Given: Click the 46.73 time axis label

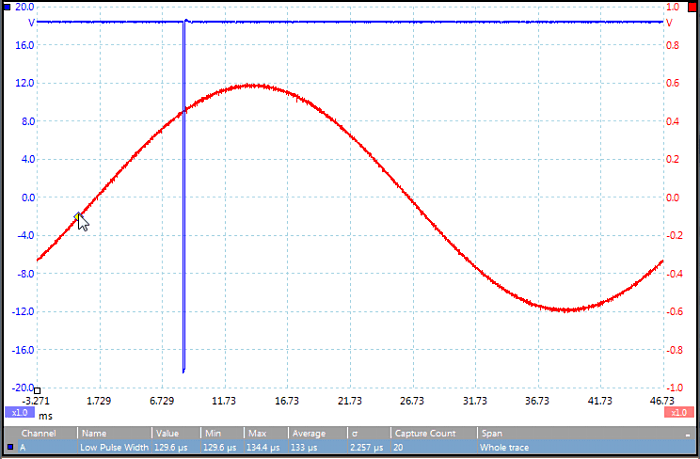Looking at the screenshot, I should tap(662, 401).
